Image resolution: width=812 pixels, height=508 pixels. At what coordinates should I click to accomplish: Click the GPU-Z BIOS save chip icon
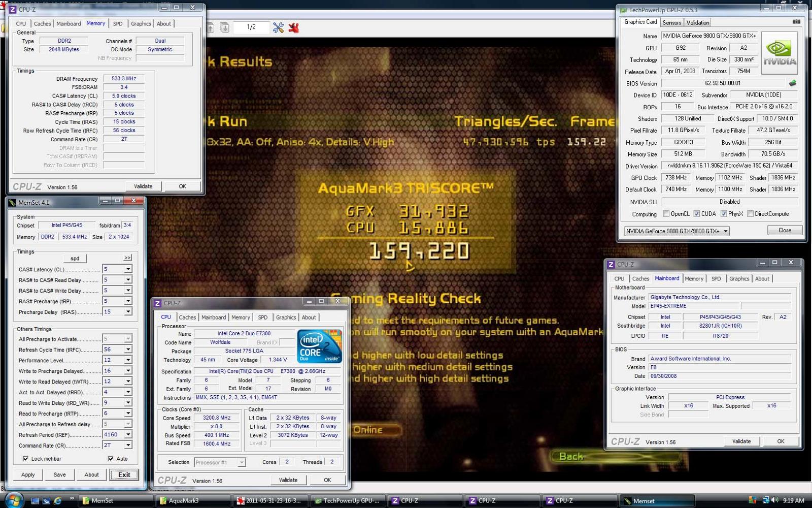[792, 83]
